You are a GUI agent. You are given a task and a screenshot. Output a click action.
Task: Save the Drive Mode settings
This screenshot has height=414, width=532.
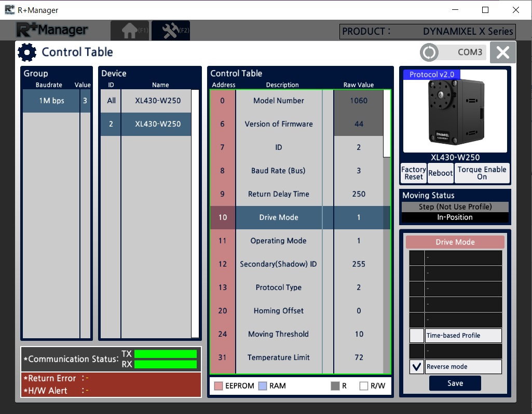pos(455,383)
